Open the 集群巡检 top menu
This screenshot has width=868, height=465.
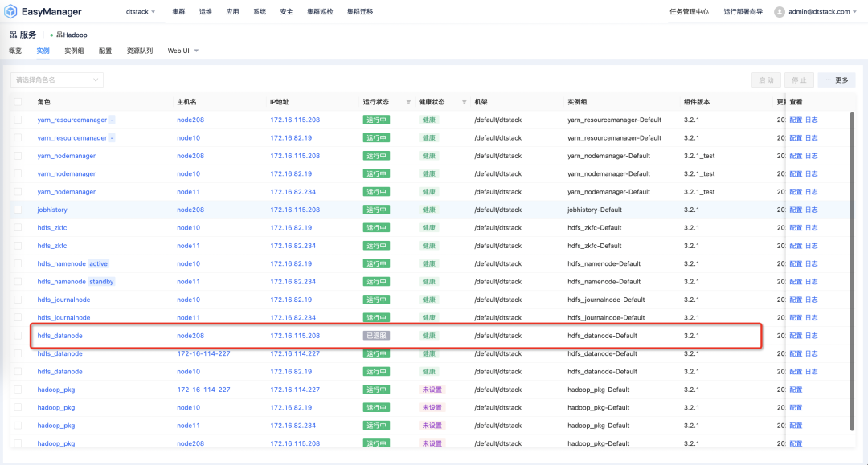[321, 12]
